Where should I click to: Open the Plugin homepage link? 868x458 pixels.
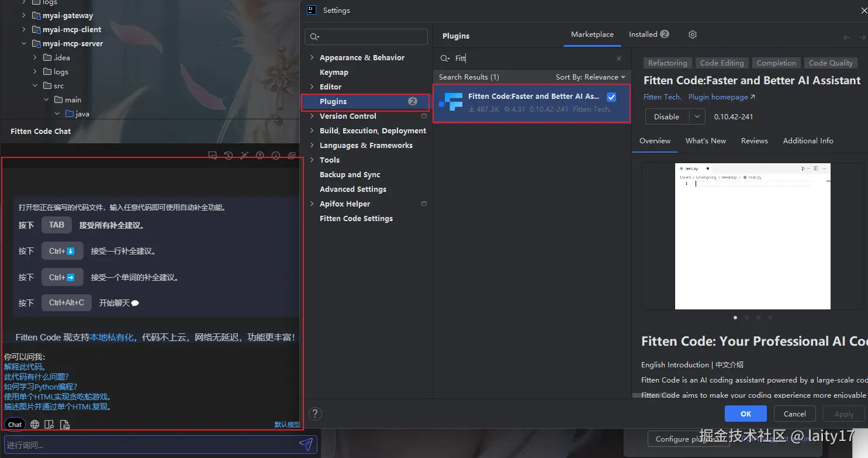click(x=721, y=97)
